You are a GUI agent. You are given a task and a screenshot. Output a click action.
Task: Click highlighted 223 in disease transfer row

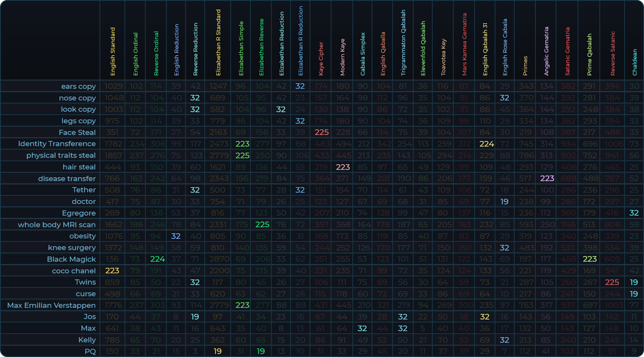click(x=547, y=178)
